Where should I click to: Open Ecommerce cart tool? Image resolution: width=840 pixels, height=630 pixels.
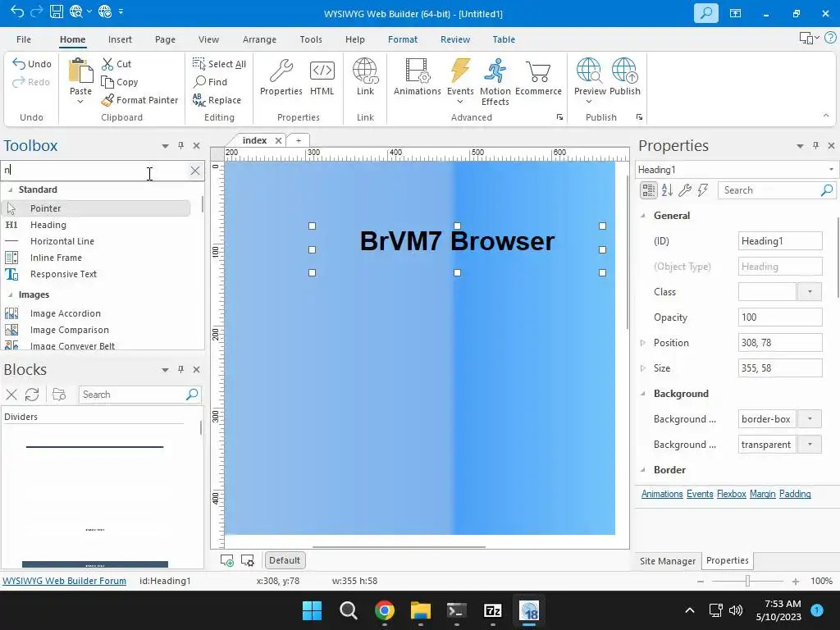(x=538, y=77)
